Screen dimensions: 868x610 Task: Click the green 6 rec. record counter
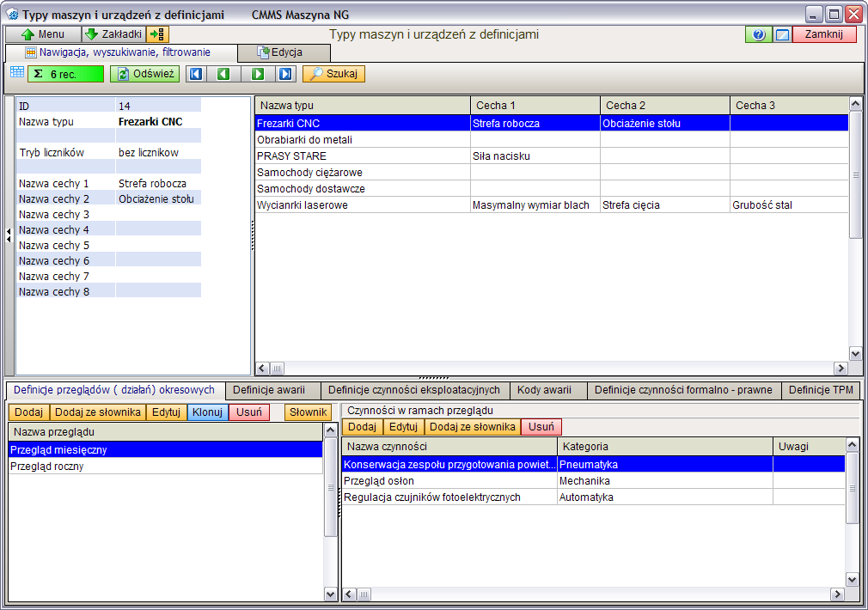click(66, 74)
